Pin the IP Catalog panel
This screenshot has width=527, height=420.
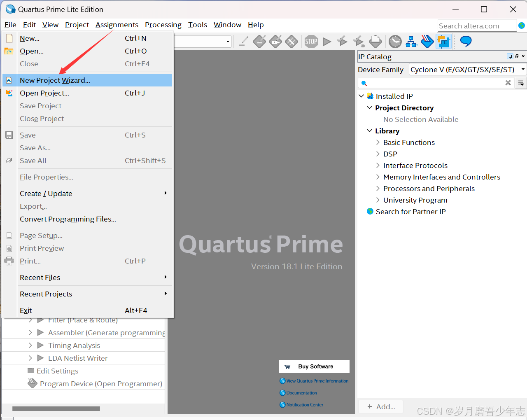click(511, 56)
